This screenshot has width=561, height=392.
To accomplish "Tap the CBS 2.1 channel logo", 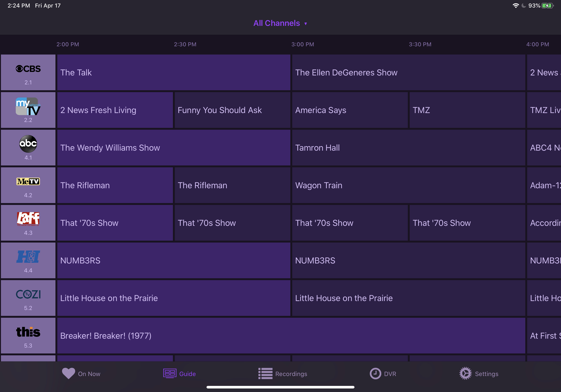I will click(28, 69).
